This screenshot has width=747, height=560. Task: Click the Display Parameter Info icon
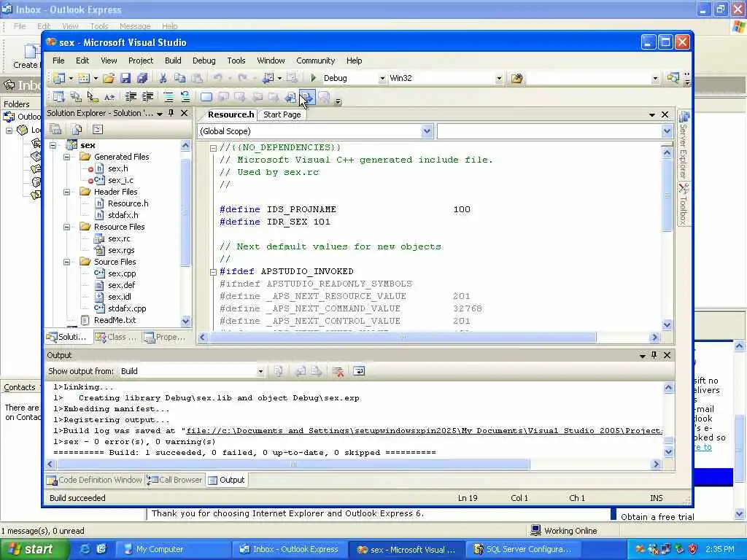pyautogui.click(x=76, y=97)
